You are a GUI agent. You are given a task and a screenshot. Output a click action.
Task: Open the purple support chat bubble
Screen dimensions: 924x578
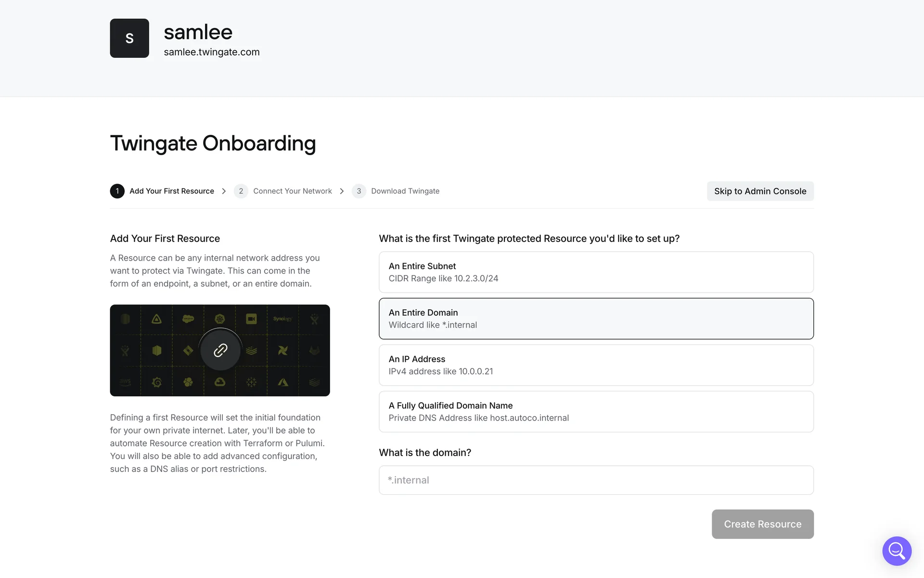[x=897, y=551]
